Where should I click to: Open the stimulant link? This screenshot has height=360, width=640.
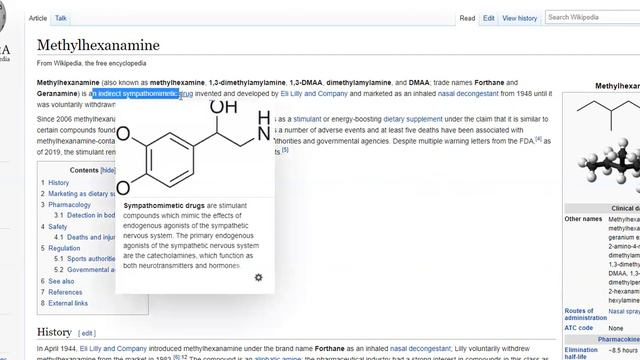[x=307, y=119]
